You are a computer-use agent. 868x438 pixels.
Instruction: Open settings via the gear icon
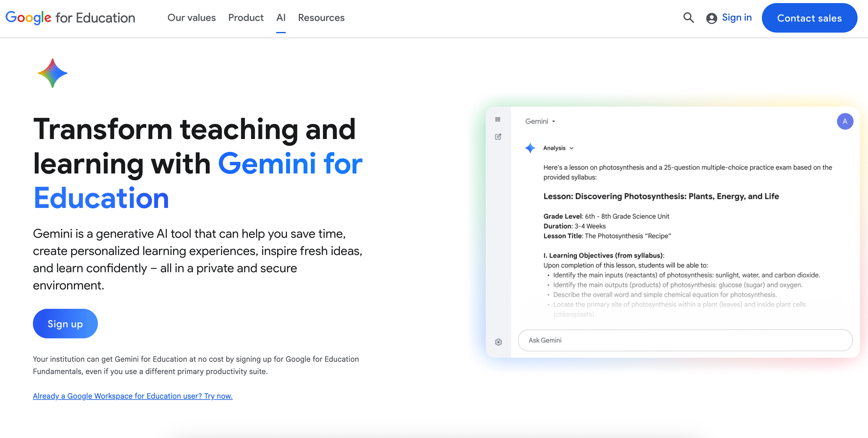(x=498, y=342)
